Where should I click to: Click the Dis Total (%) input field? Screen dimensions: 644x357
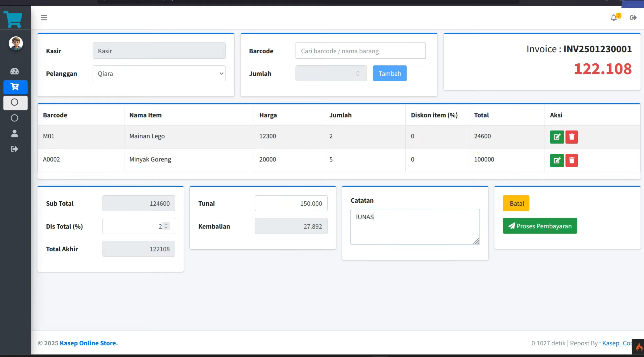(x=139, y=226)
